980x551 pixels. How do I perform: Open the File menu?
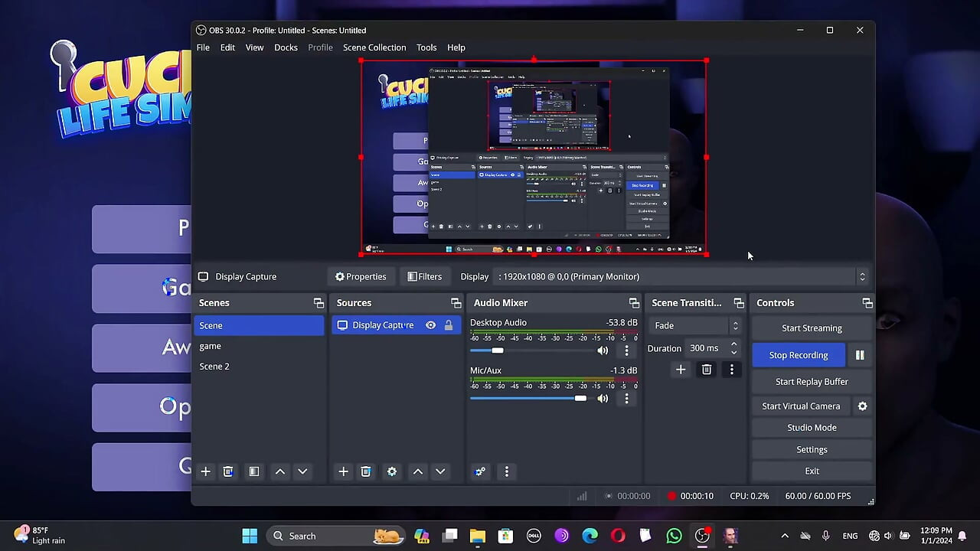tap(203, 47)
